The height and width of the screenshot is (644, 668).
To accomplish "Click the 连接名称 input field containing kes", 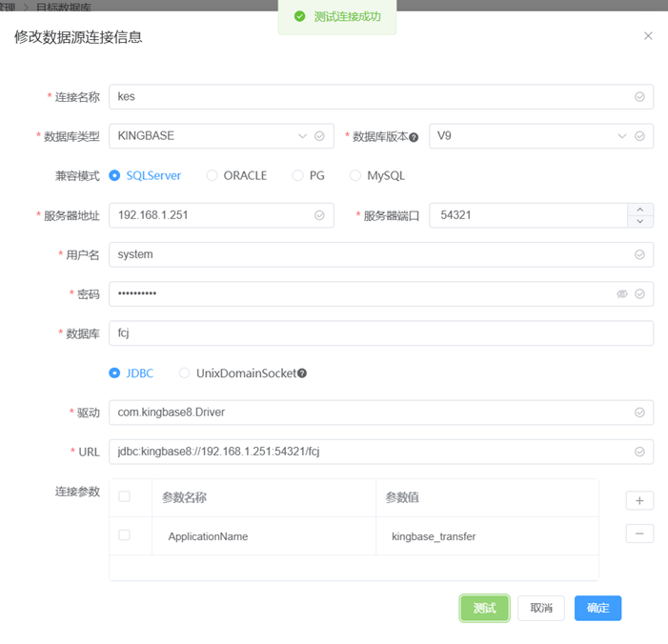I will pyautogui.click(x=381, y=96).
